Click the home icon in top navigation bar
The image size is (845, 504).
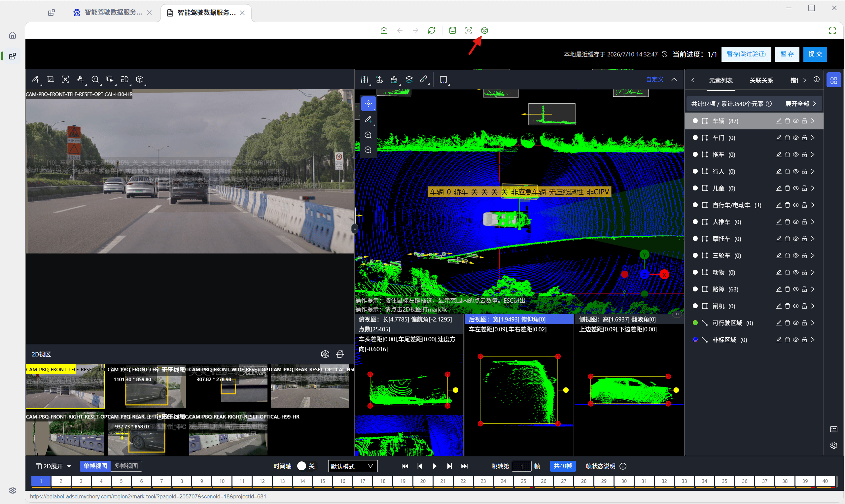pos(384,31)
